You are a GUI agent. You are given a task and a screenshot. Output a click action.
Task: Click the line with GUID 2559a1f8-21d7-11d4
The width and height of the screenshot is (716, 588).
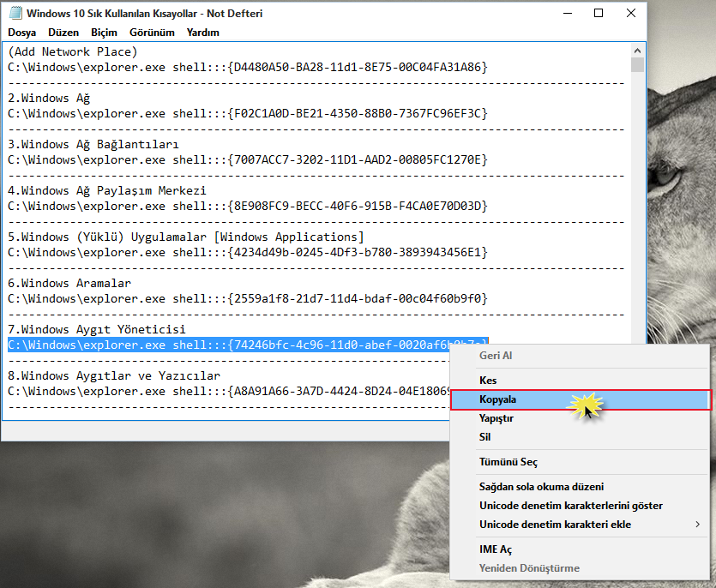click(x=248, y=298)
